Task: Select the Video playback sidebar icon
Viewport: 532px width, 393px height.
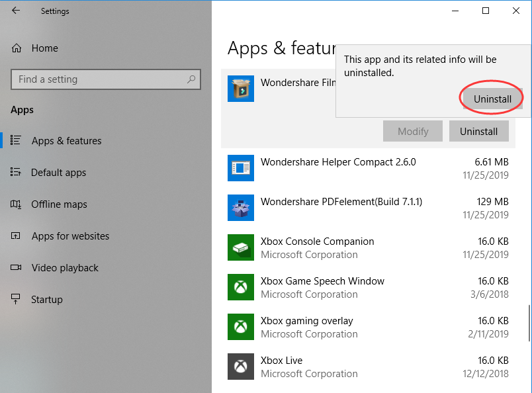Action: pyautogui.click(x=16, y=267)
